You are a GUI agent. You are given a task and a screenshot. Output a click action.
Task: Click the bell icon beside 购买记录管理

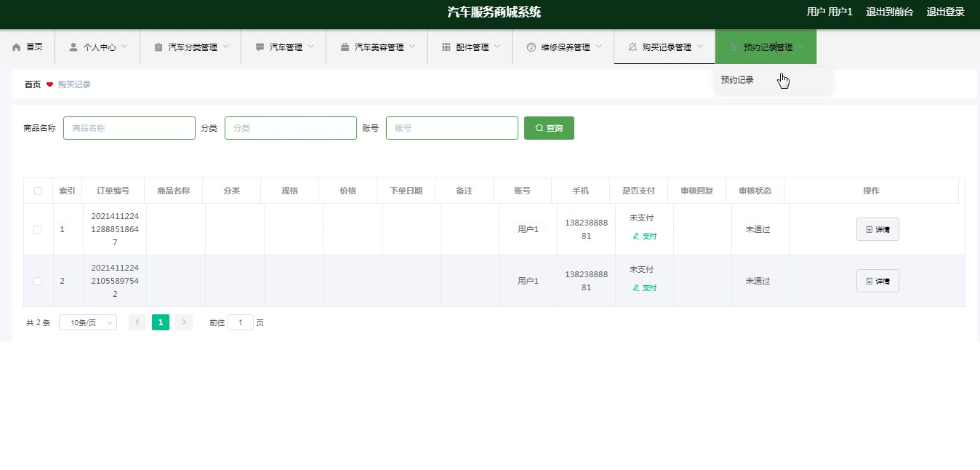click(632, 47)
